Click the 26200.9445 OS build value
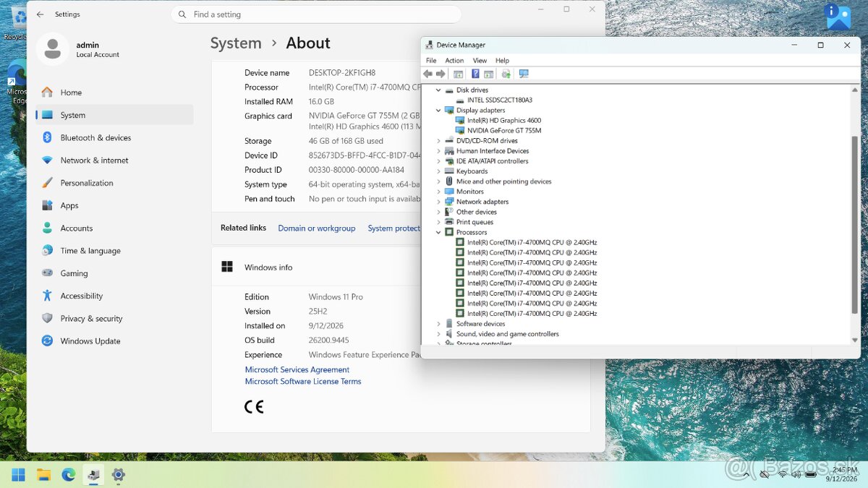Screen dimensions: 868x488 click(x=329, y=341)
